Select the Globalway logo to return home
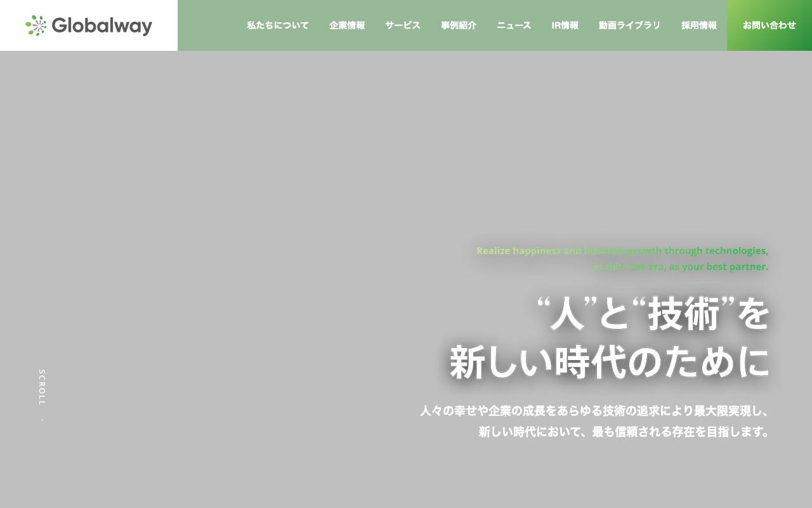Screen dimensions: 812x508 click(x=89, y=25)
